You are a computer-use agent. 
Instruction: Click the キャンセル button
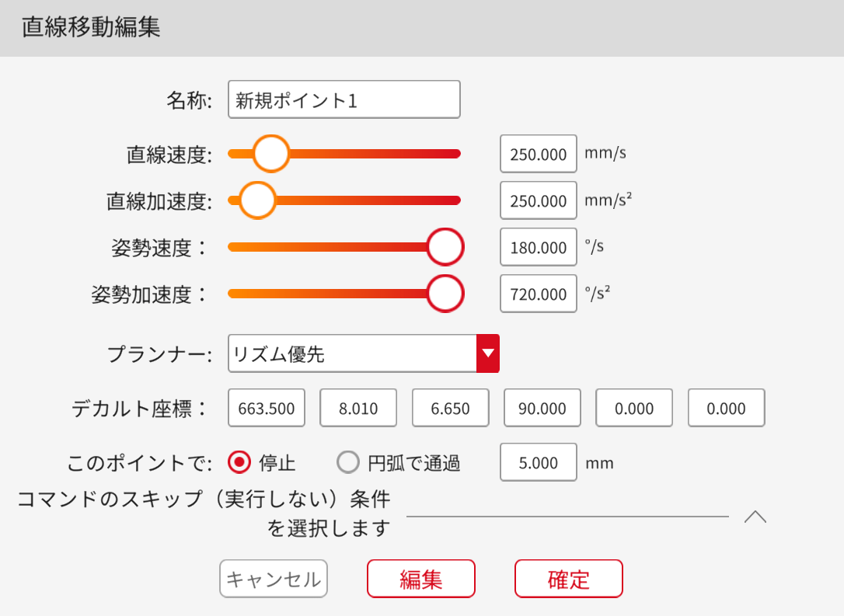pyautogui.click(x=273, y=579)
